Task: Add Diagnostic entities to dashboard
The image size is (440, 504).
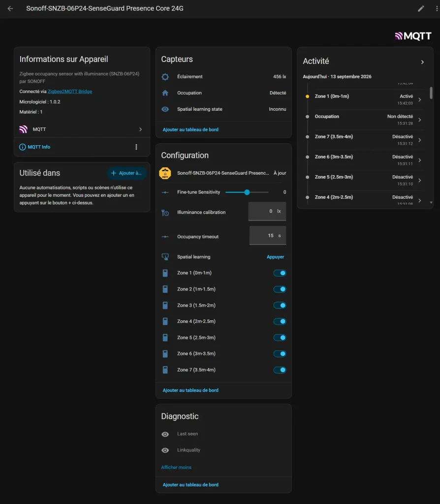Action: (190, 485)
